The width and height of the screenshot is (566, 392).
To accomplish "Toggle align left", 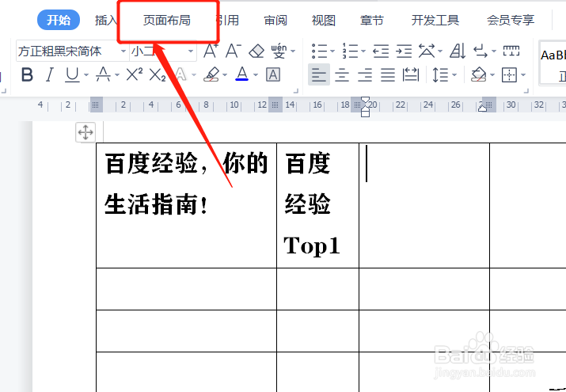I will point(319,74).
